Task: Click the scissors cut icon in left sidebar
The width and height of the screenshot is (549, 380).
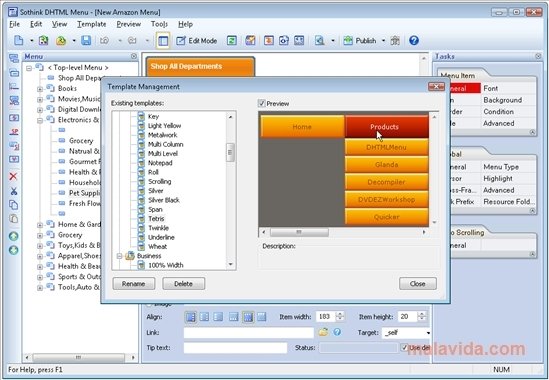Action: [x=13, y=191]
